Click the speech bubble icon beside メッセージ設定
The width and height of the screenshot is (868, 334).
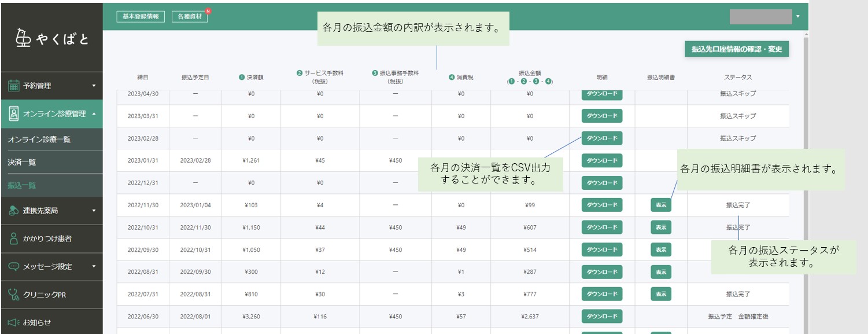(x=14, y=267)
